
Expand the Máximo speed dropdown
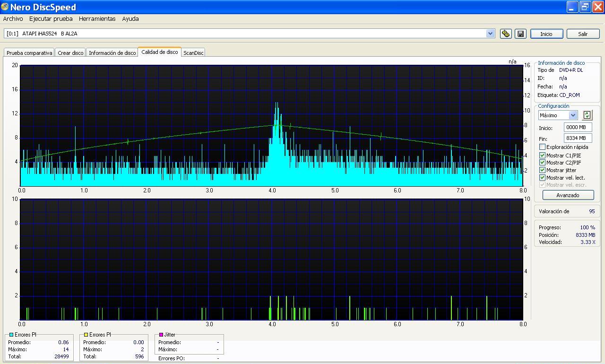click(x=573, y=115)
